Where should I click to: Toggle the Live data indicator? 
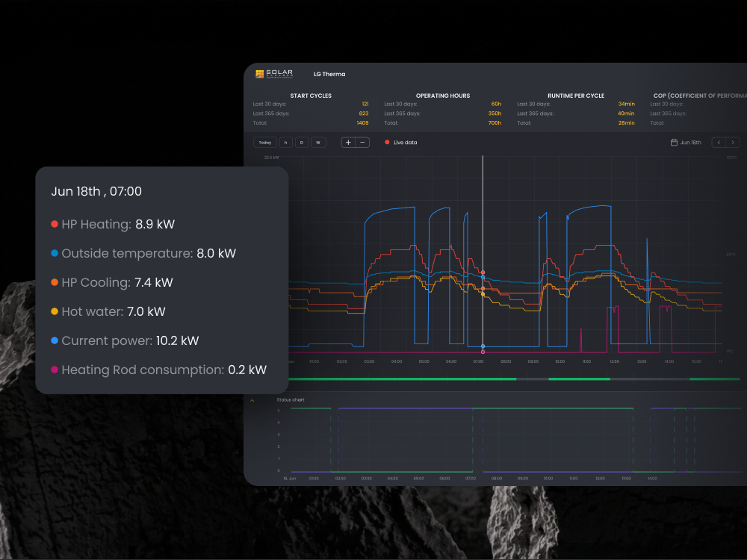[400, 143]
